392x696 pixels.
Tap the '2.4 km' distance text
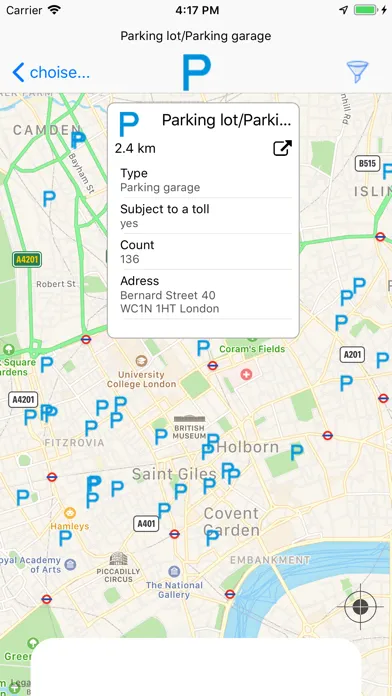[135, 148]
